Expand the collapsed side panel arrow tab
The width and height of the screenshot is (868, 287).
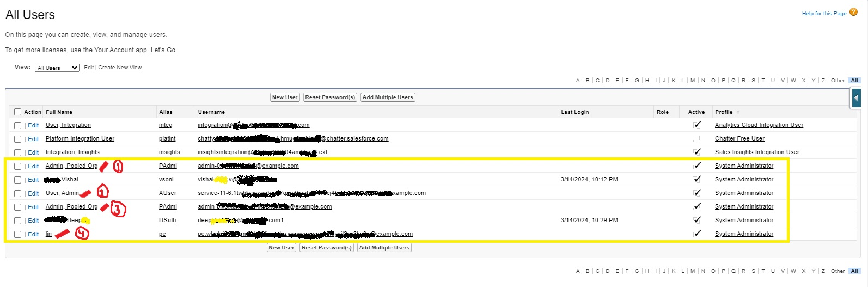[857, 99]
